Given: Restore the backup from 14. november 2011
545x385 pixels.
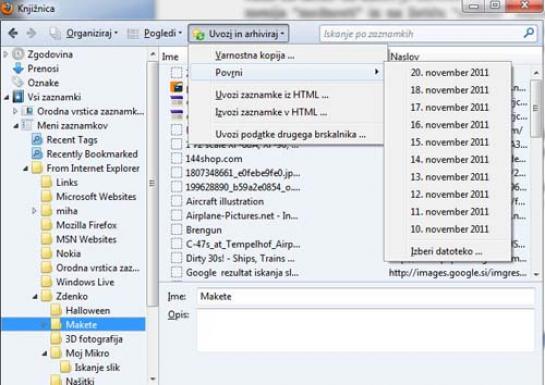Looking at the screenshot, I should pos(449,159).
